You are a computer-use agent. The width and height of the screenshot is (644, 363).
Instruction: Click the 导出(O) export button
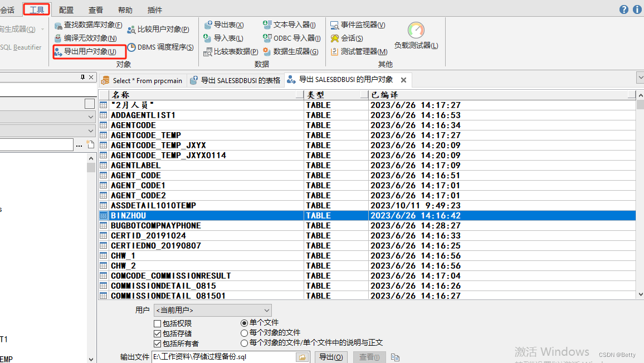[x=331, y=356]
